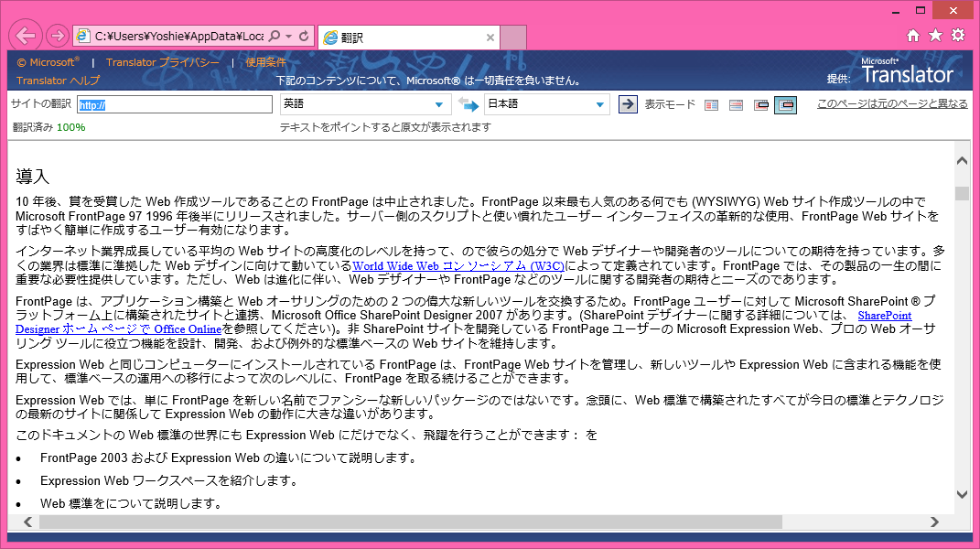Click the テキストをポイントすると原文が表示されます hint text
Viewport: 980px width, 549px height.
[x=385, y=127]
